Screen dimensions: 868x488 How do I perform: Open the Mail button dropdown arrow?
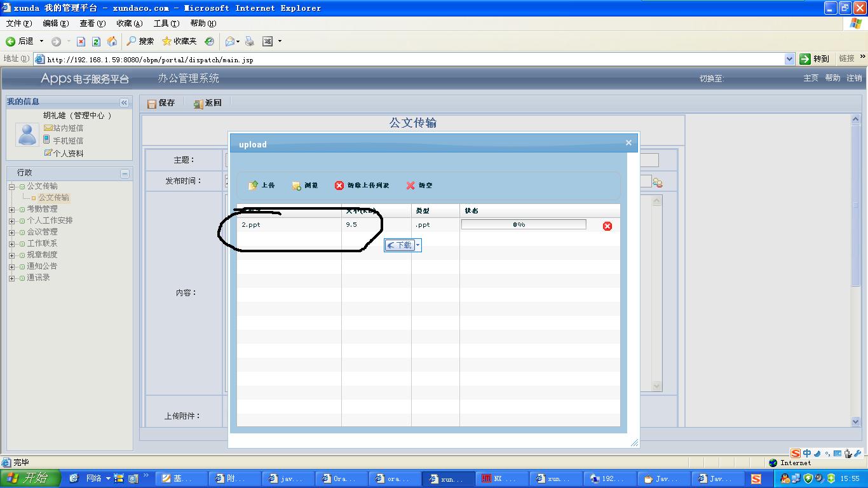coord(238,41)
